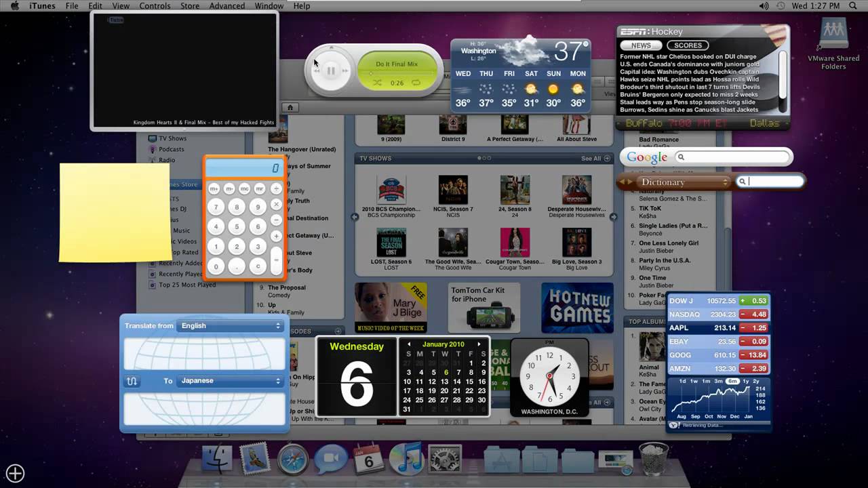Click the calculator m+ key
This screenshot has height=488, width=868.
[x=214, y=188]
